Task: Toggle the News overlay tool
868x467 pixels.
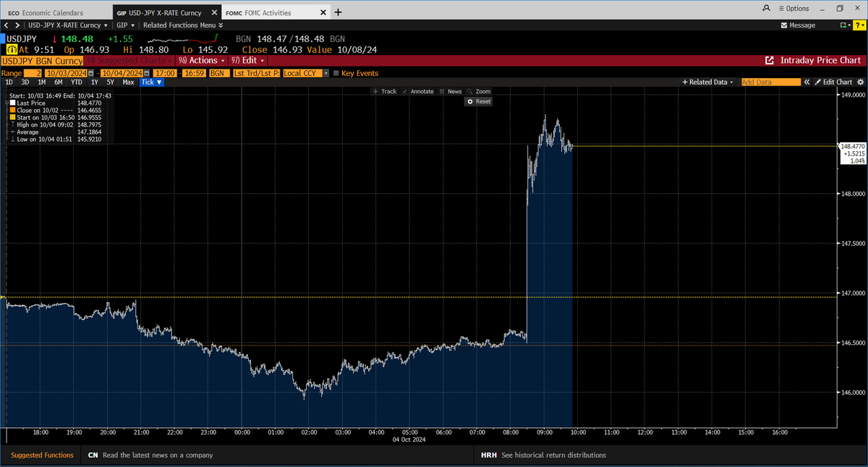Action: (x=450, y=92)
